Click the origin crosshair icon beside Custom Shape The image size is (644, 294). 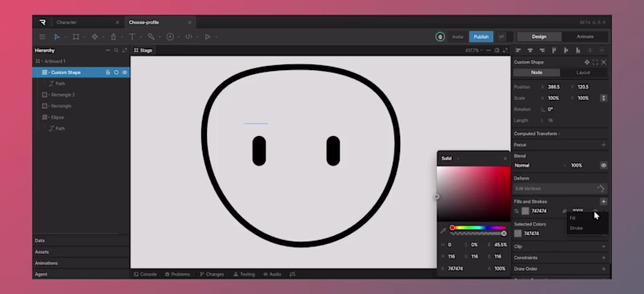click(587, 62)
